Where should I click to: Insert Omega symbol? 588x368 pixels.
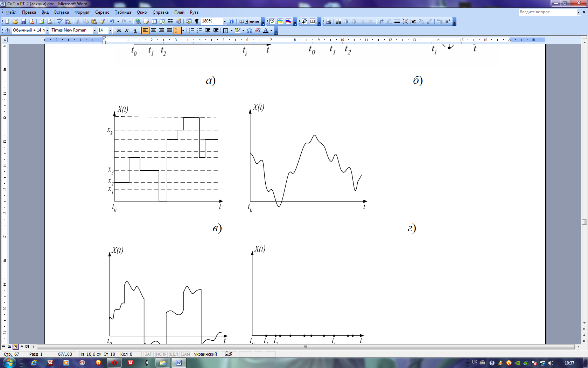(249, 30)
